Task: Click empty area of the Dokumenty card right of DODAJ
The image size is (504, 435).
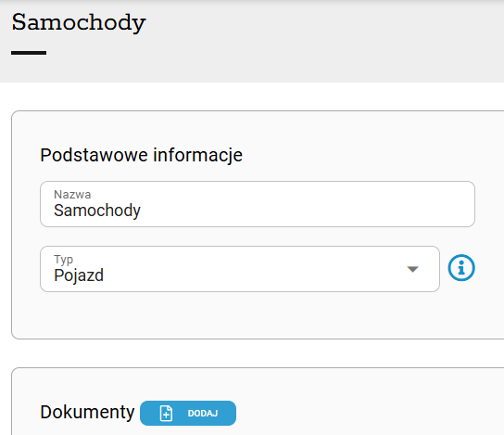Action: point(370,414)
